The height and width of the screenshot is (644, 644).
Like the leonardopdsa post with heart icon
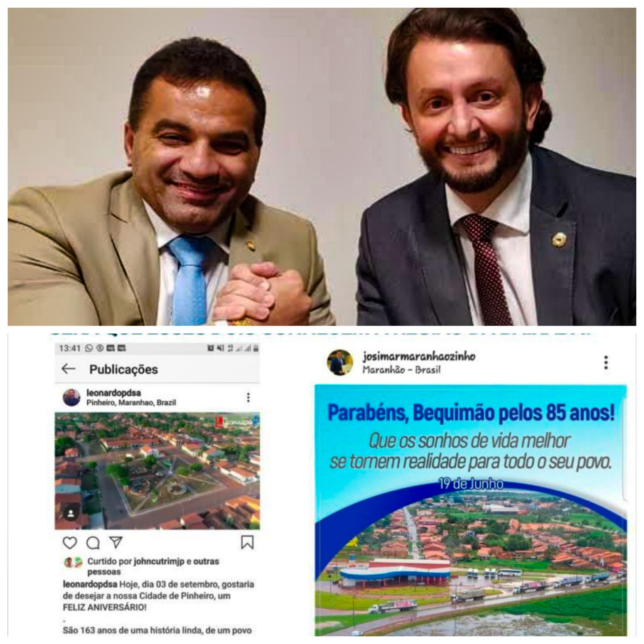[x=70, y=543]
